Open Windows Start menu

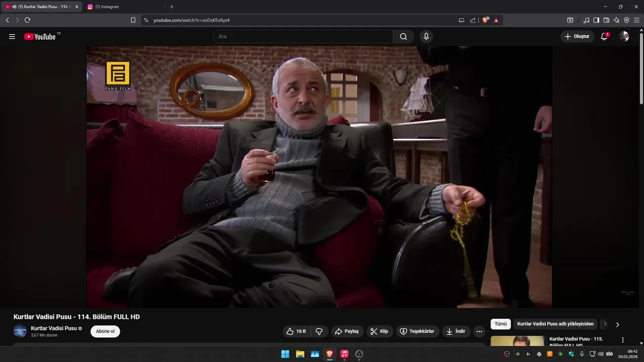285,354
